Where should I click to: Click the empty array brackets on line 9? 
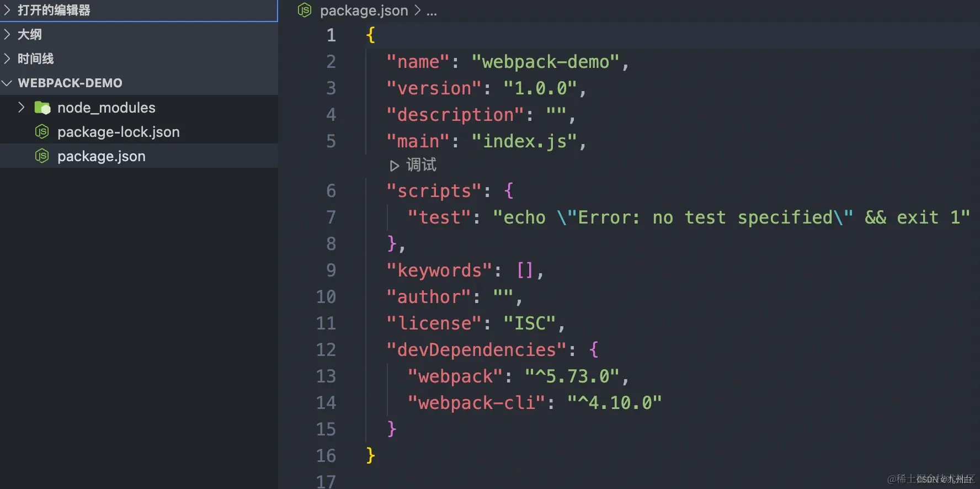click(525, 270)
